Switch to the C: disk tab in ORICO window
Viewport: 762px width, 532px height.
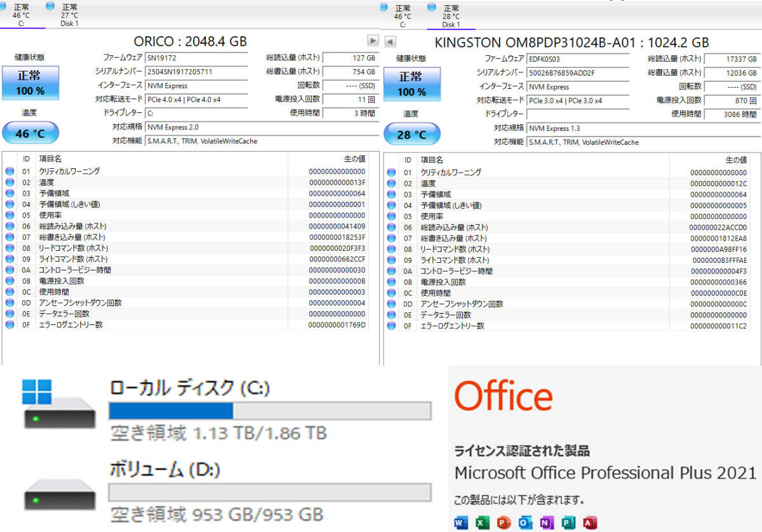[22, 15]
